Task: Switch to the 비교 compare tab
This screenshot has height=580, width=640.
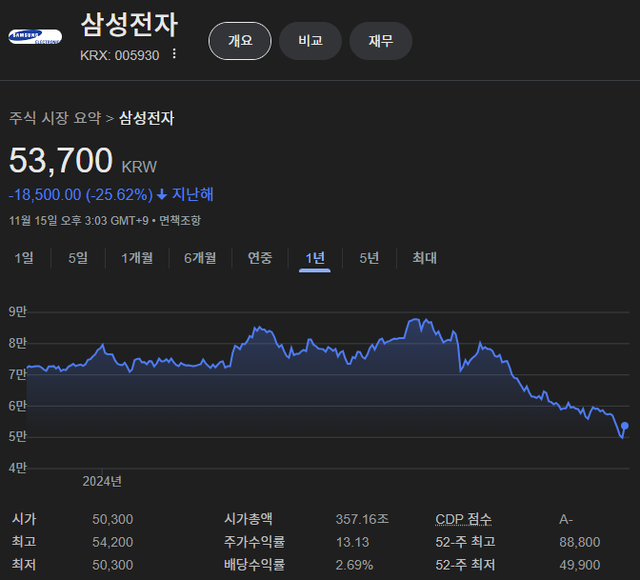Action: [310, 41]
